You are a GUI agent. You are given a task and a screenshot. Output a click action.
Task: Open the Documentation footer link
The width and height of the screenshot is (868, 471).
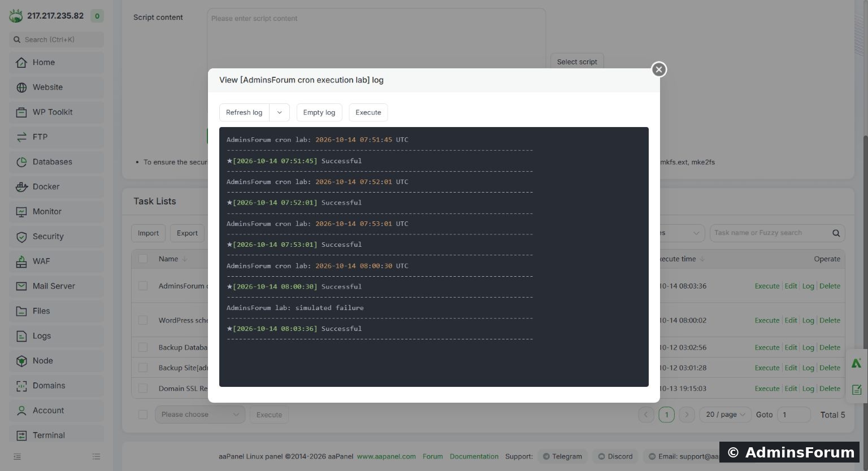(474, 456)
